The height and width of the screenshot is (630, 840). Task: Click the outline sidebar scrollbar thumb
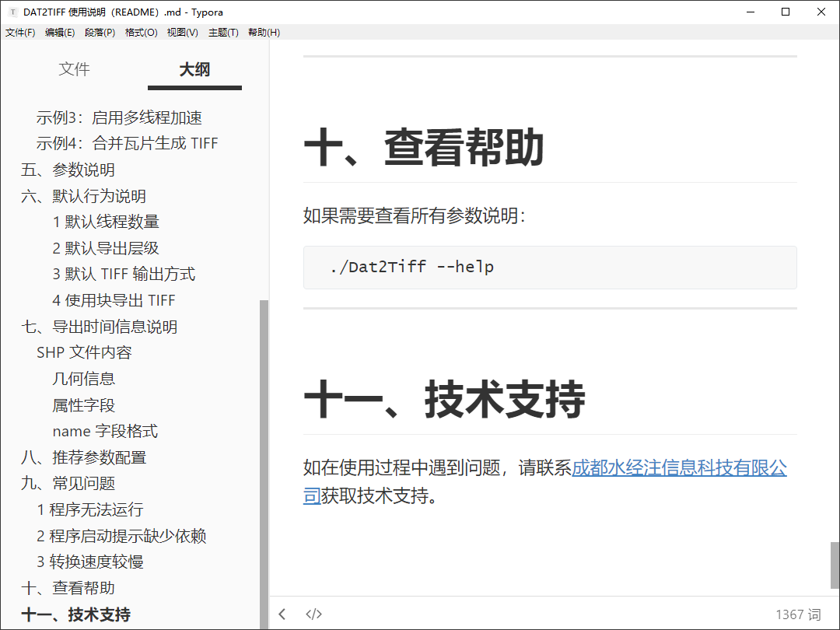[x=264, y=464]
